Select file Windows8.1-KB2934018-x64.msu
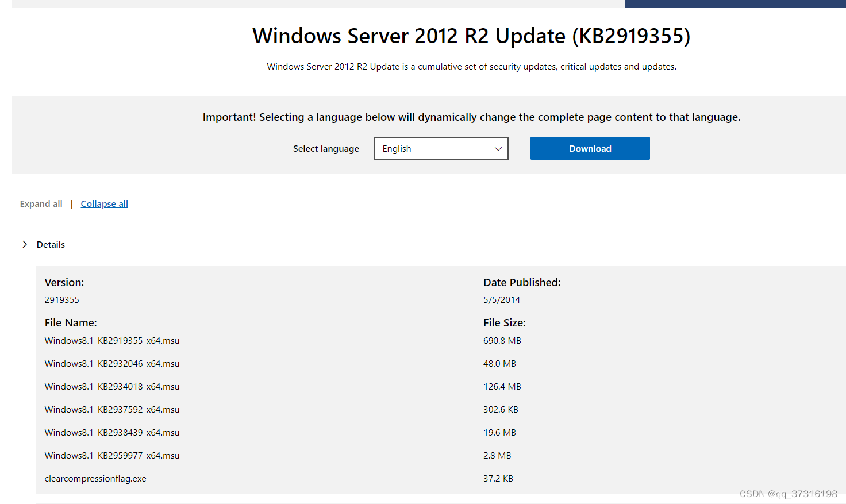Image resolution: width=846 pixels, height=504 pixels. coord(112,386)
